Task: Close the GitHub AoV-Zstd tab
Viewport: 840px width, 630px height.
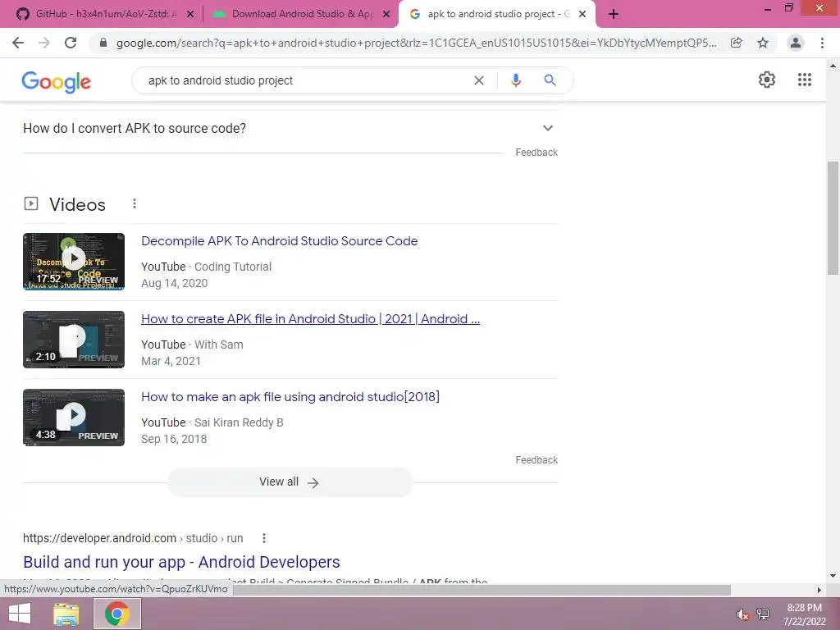Action: 190,15
